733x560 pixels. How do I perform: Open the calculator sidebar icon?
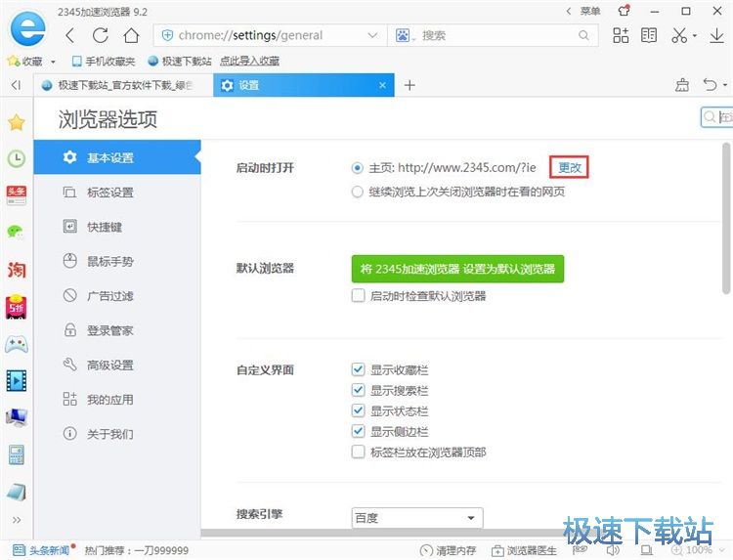pyautogui.click(x=17, y=454)
